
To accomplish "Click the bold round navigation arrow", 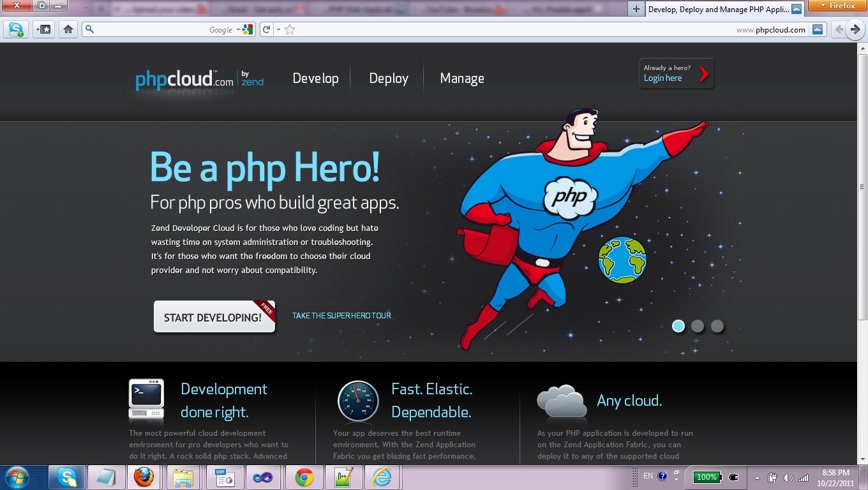I will pyautogui.click(x=856, y=29).
